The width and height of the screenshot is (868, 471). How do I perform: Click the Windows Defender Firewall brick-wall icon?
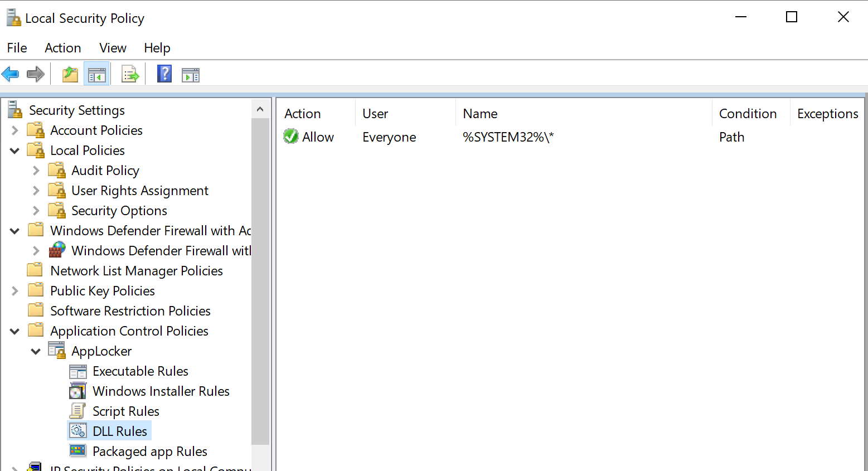[57, 250]
